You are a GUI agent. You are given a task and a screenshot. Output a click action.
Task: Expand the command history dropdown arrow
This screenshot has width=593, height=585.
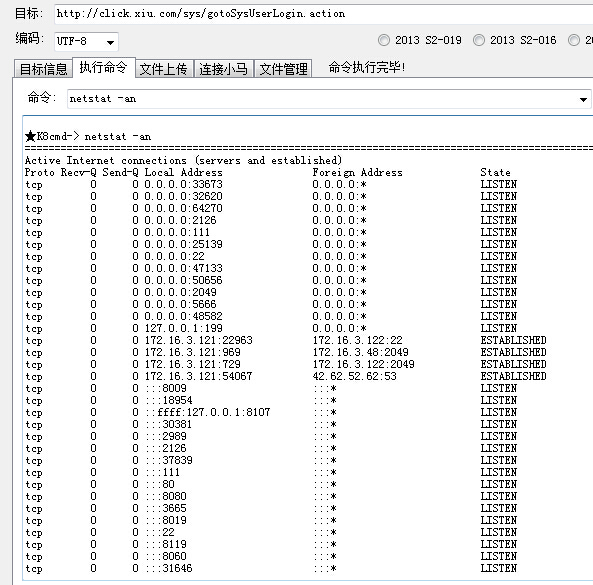[583, 99]
